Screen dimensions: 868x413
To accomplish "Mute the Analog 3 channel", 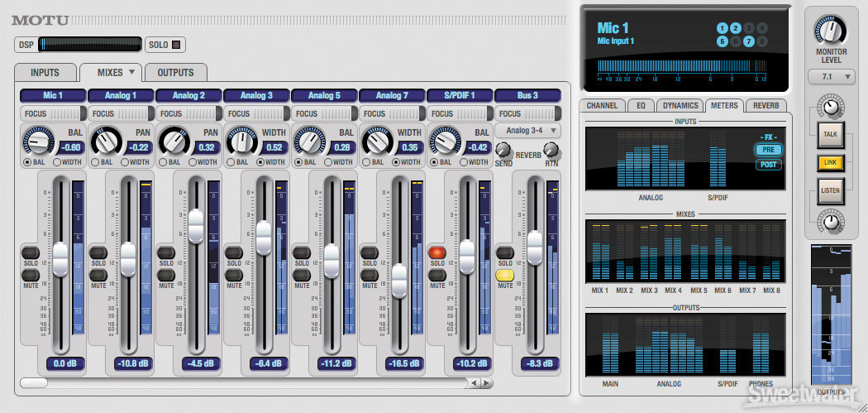I will click(x=234, y=275).
